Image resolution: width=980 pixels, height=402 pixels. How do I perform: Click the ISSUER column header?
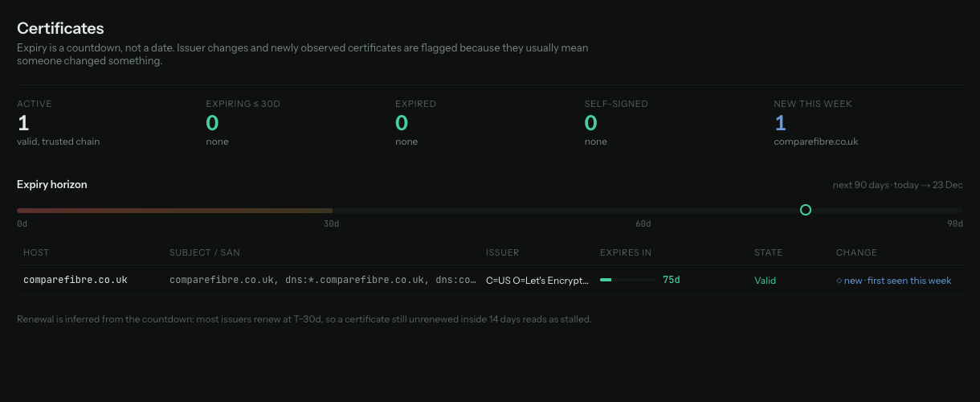click(x=503, y=252)
